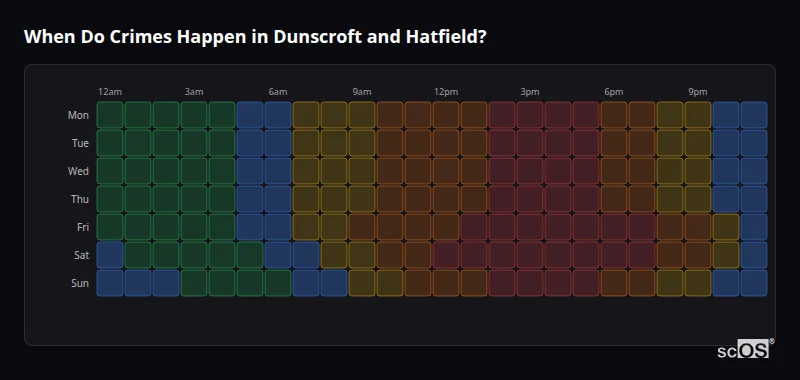Viewport: 800px width, 380px height.
Task: Click the 3am column label
Action: pos(194,92)
